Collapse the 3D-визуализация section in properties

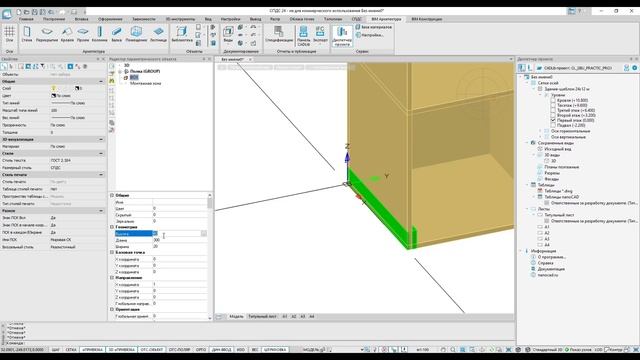pos(101,140)
